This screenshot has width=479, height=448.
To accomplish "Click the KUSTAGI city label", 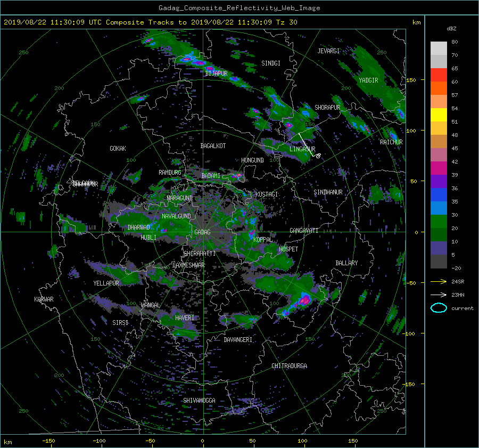I will (x=267, y=194).
